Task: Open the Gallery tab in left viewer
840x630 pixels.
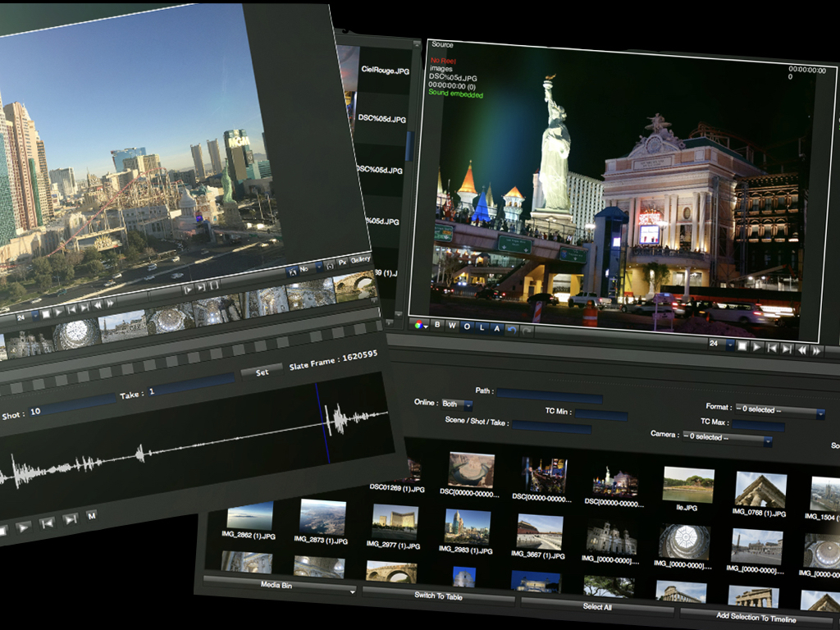Action: (359, 259)
